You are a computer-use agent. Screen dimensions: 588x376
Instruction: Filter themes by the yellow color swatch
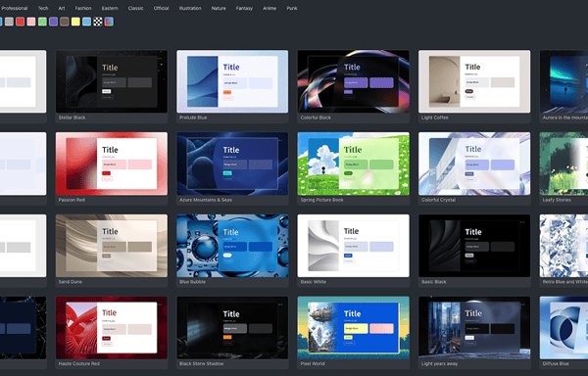tap(75, 22)
